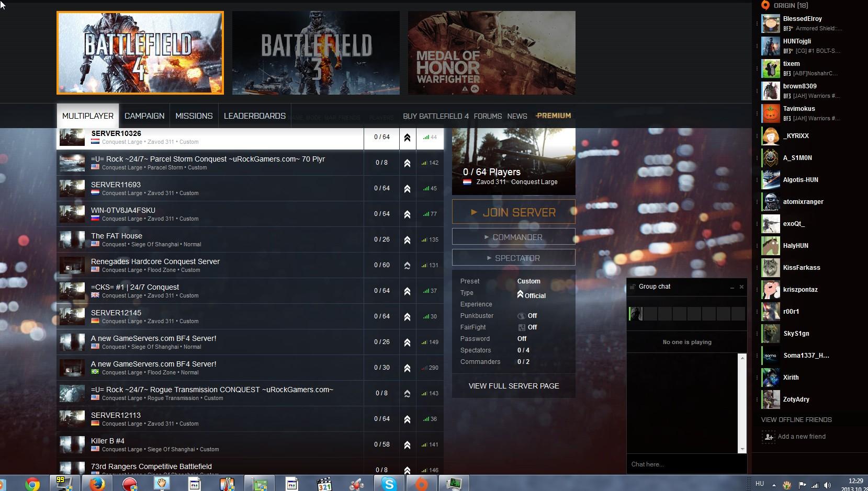Select the SERVER11693 server row
Screen dimensions: 868x491
point(250,188)
